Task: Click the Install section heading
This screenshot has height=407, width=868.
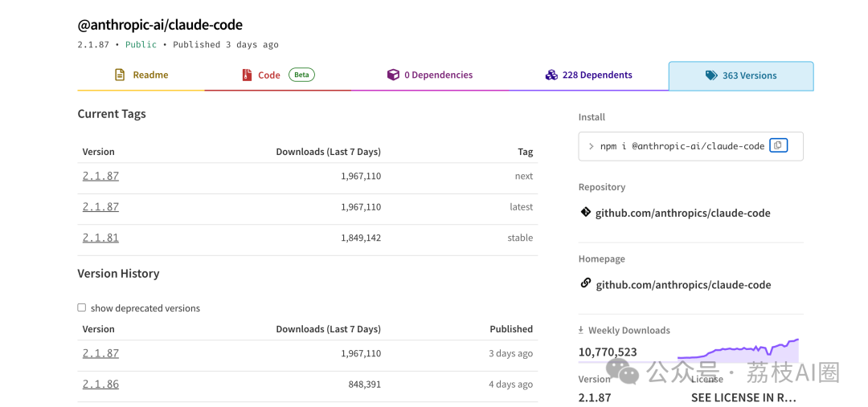Action: pyautogui.click(x=592, y=116)
